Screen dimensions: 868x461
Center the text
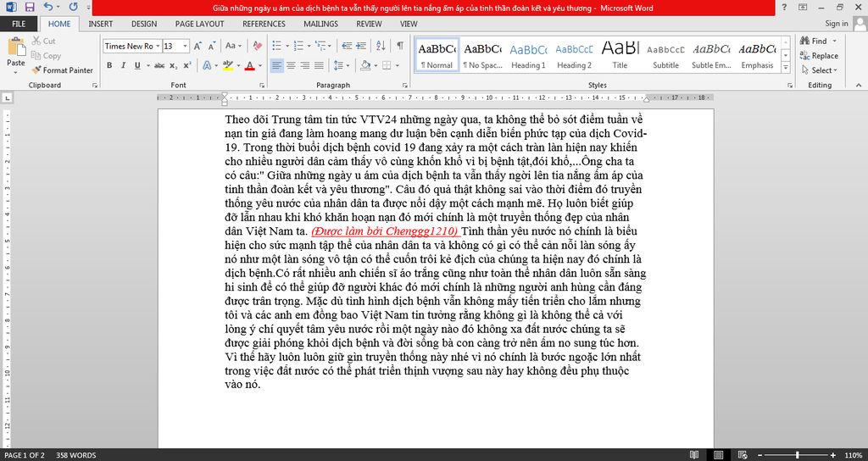click(291, 65)
